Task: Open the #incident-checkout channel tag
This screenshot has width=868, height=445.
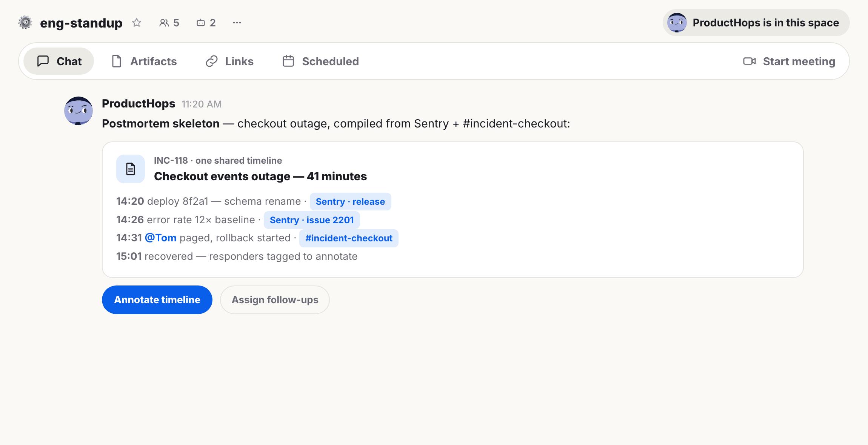Action: coord(349,238)
